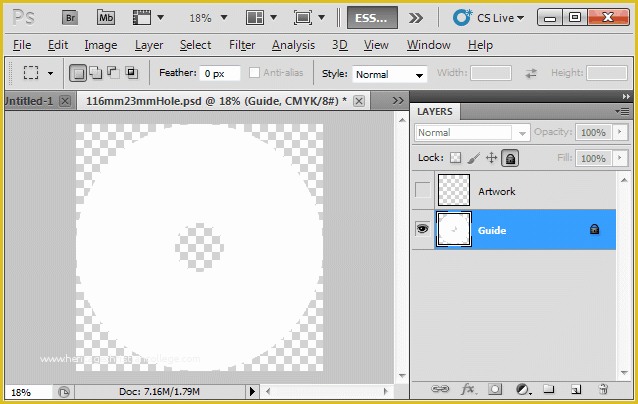Image resolution: width=638 pixels, height=404 pixels.
Task: Open the adjustment layer icon
Action: pyautogui.click(x=523, y=389)
